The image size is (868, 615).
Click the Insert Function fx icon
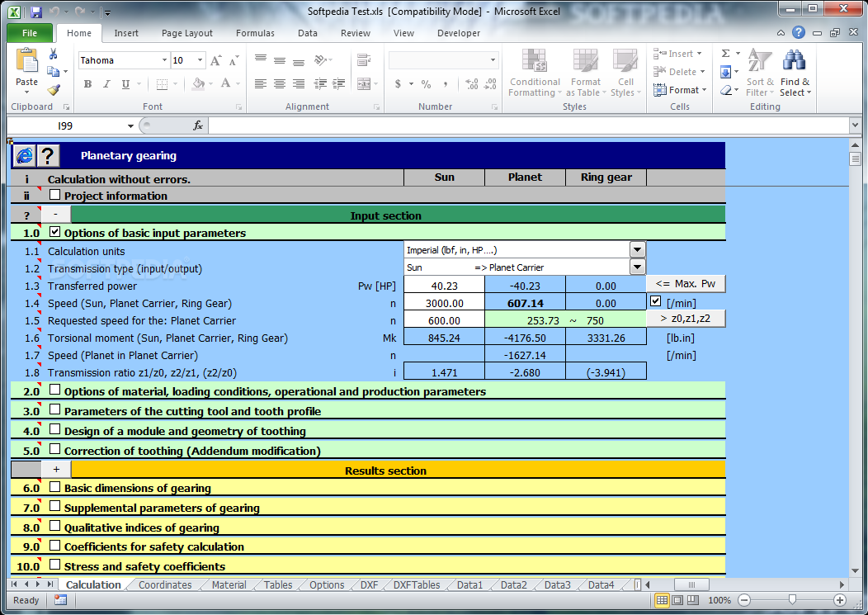[198, 125]
